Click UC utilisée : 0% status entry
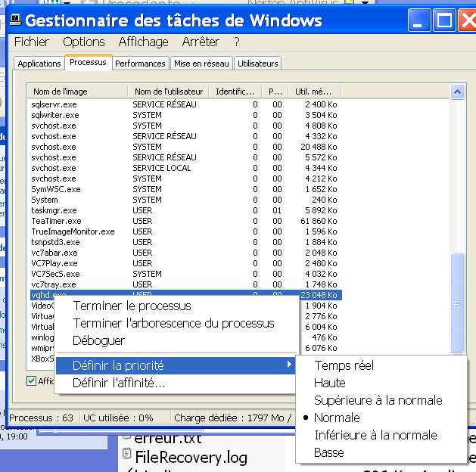This screenshot has width=476, height=472. pyautogui.click(x=118, y=418)
